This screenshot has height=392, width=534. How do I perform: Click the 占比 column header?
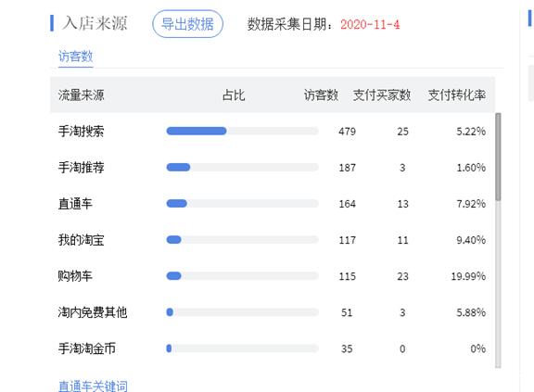pos(234,95)
